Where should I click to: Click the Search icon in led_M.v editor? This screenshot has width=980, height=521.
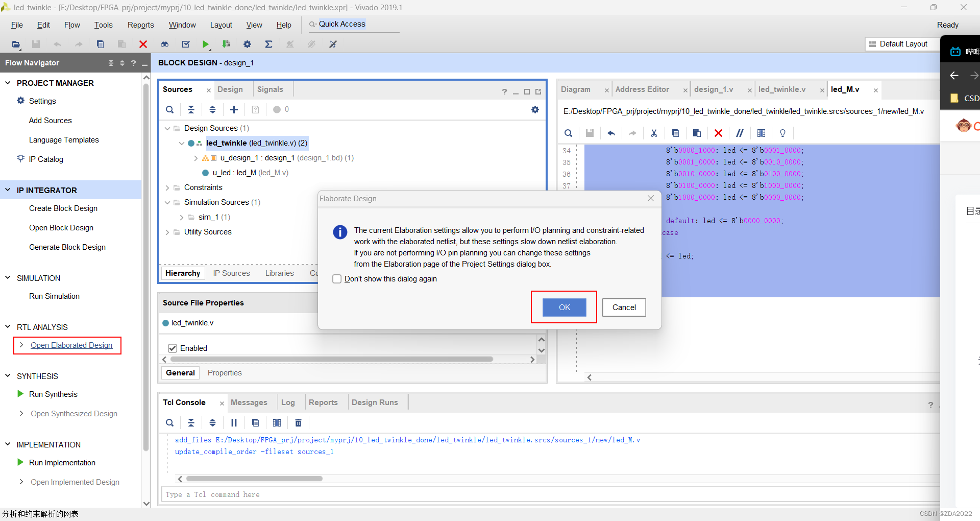(568, 133)
